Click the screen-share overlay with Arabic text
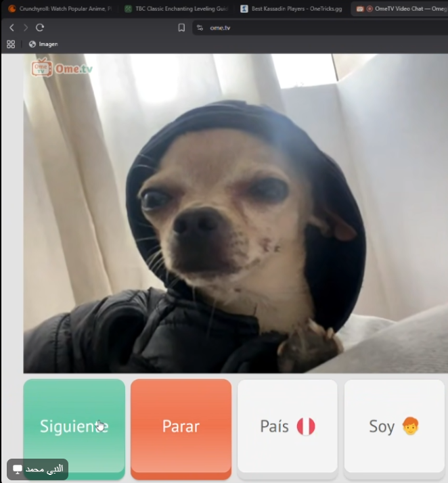This screenshot has height=483, width=448. (38, 469)
